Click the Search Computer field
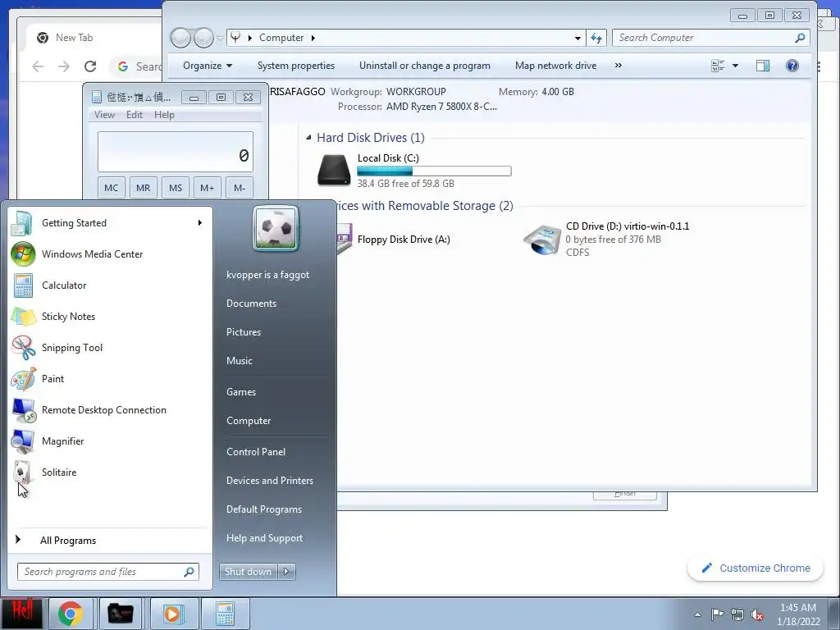Image resolution: width=840 pixels, height=630 pixels. pos(710,38)
